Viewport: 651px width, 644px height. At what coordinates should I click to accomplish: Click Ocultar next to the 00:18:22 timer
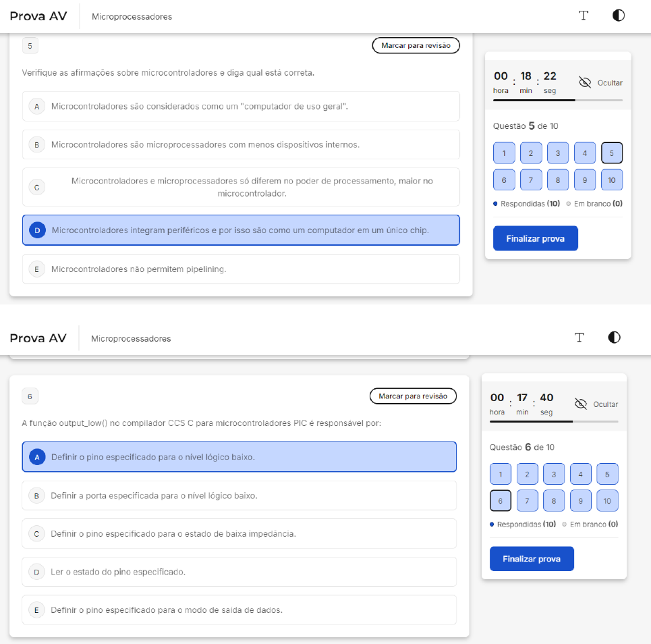(610, 83)
